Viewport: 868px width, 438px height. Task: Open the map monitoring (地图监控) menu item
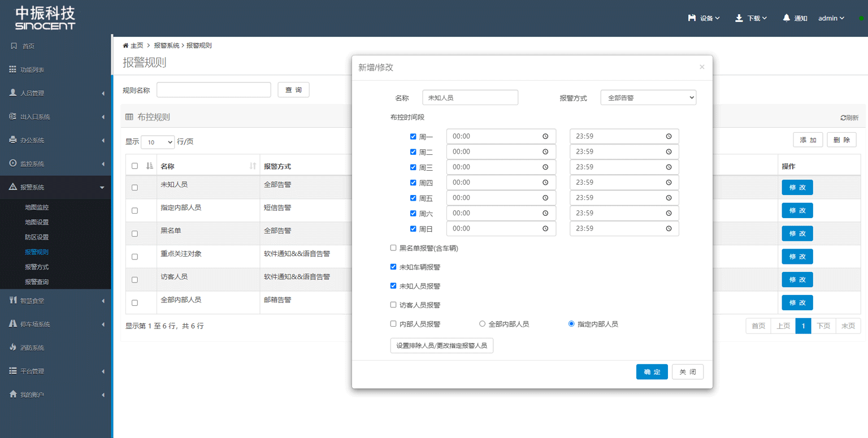[37, 207]
